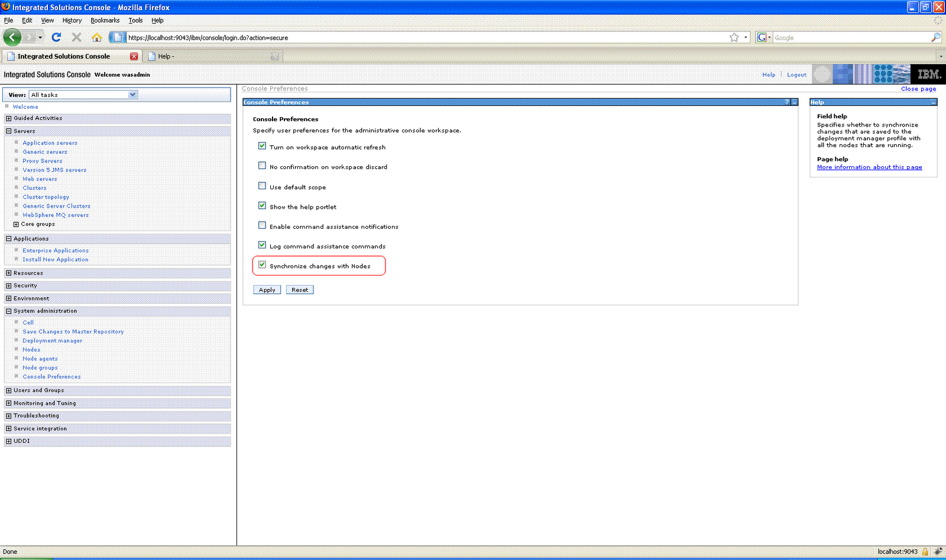The height and width of the screenshot is (560, 946).
Task: Click the question mark in Console Preferences header
Action: coord(787,102)
